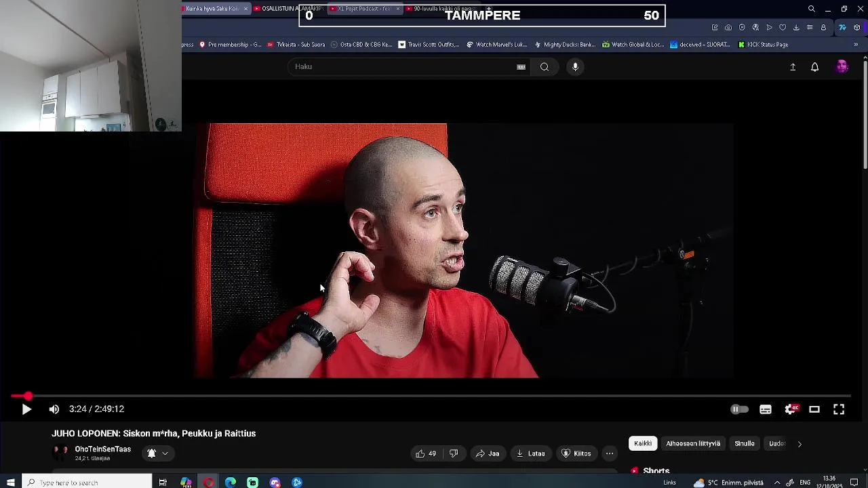
Task: Open the TVkaista - Sub Suora bookmark
Action: [296, 45]
